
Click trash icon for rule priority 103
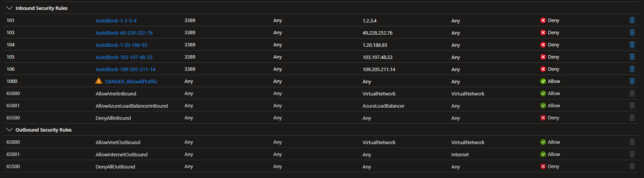632,33
